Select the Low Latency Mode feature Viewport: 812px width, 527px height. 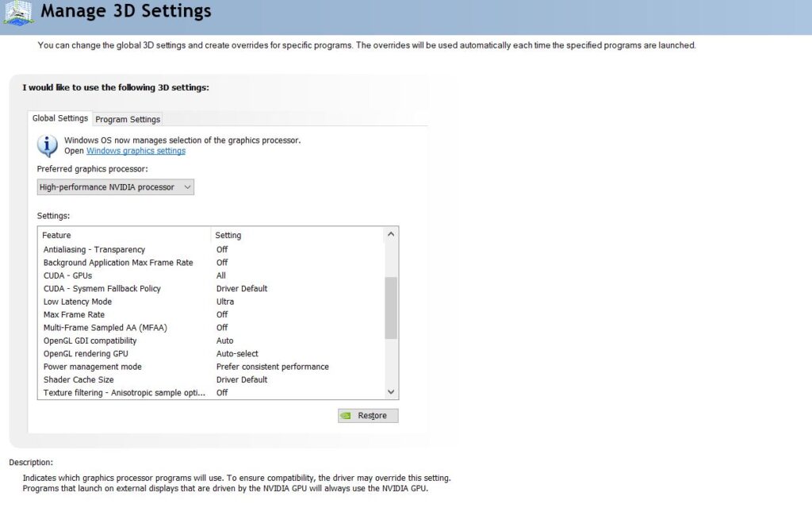tap(78, 302)
